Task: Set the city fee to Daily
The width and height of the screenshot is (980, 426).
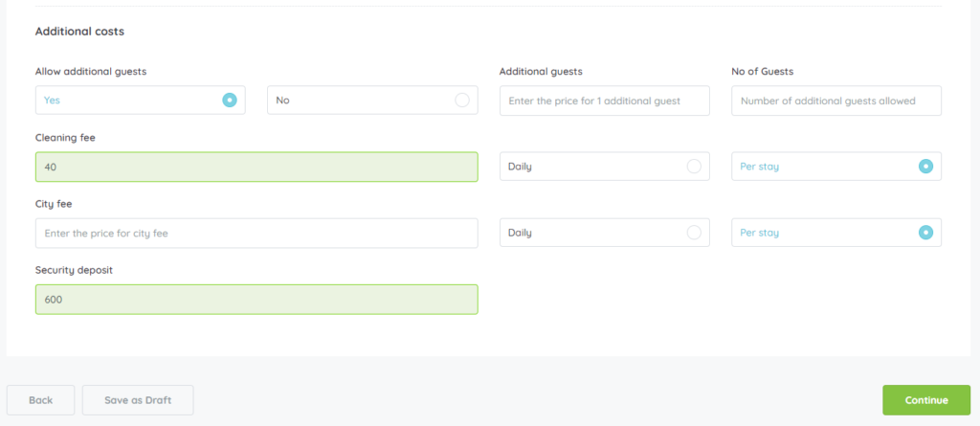Action: pyautogui.click(x=694, y=233)
